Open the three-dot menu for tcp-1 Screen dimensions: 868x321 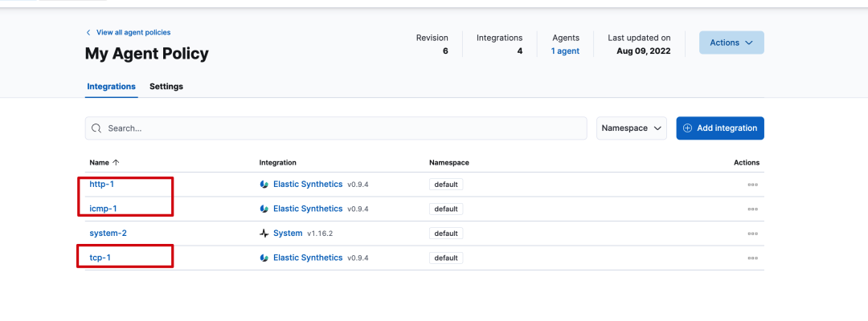[x=752, y=258]
